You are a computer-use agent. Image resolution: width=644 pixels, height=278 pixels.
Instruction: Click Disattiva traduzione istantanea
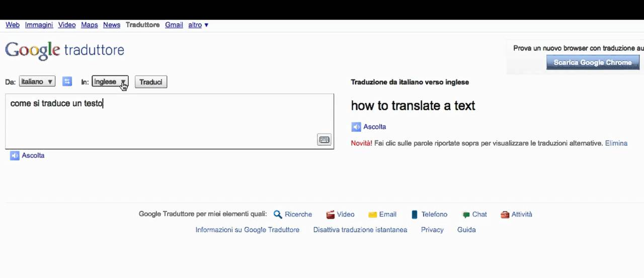click(360, 230)
